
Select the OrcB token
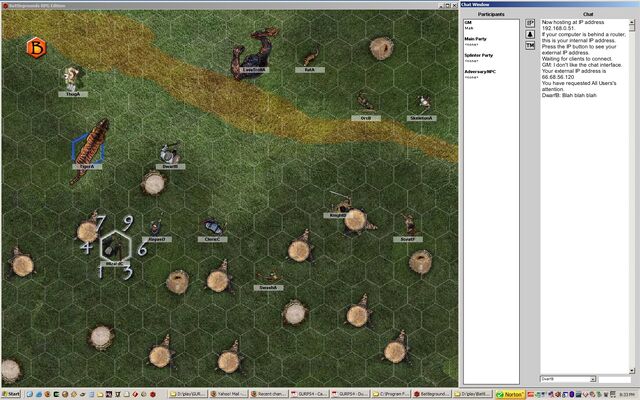(364, 102)
